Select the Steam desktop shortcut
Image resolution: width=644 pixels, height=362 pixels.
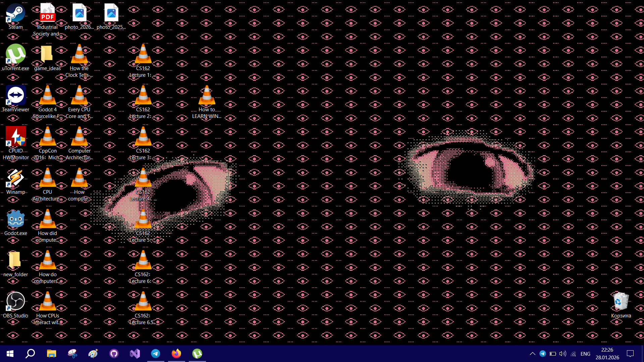click(x=15, y=14)
